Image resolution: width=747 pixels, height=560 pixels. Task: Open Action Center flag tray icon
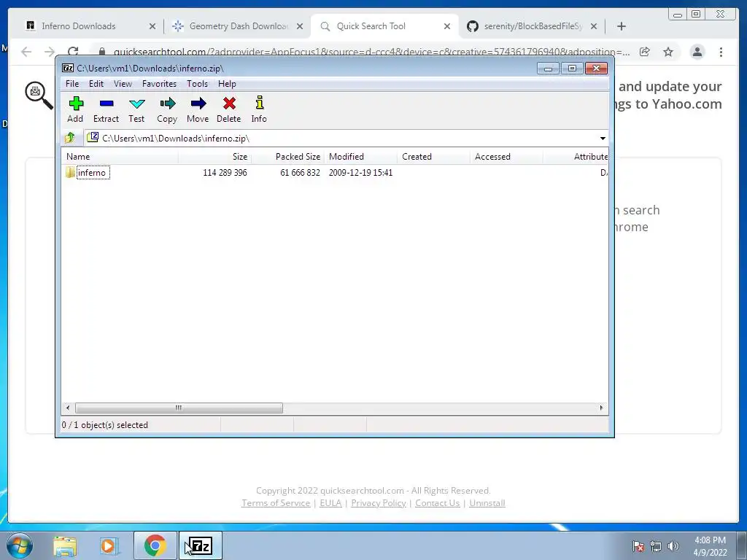coord(638,546)
